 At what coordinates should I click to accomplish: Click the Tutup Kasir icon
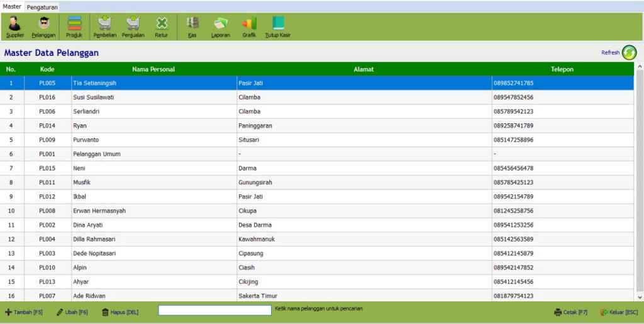click(x=278, y=24)
